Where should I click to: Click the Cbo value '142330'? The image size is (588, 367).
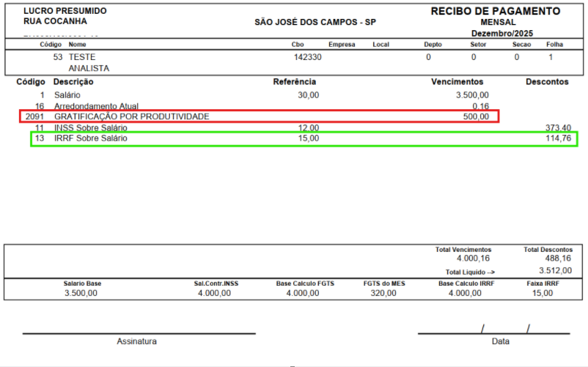click(307, 57)
